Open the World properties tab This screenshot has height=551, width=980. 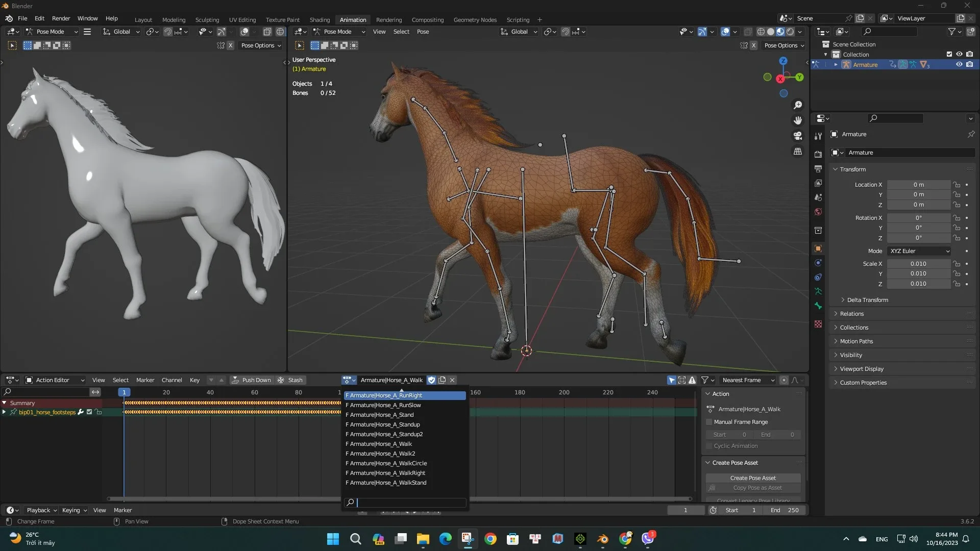coord(818,212)
